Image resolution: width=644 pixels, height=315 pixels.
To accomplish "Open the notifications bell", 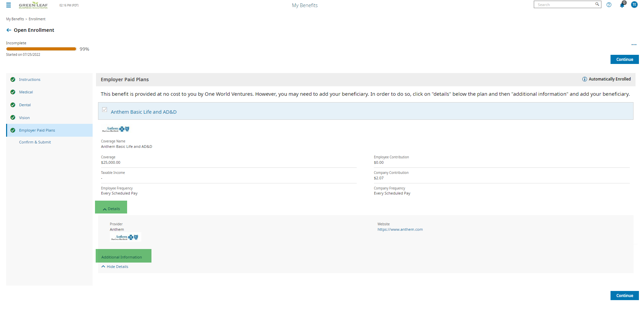I will click(622, 5).
